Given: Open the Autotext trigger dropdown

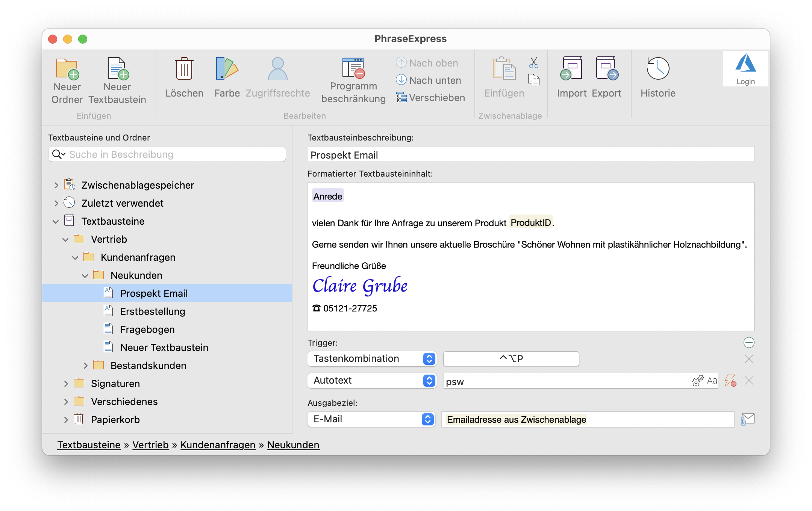Looking at the screenshot, I should 372,380.
